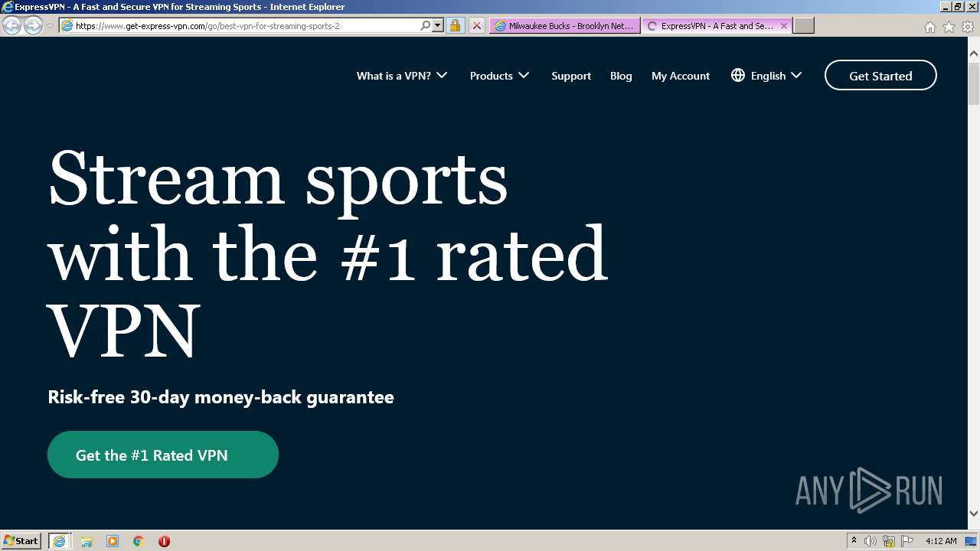The width and height of the screenshot is (980, 551).
Task: Open the Windows Start menu
Action: pos(21,540)
